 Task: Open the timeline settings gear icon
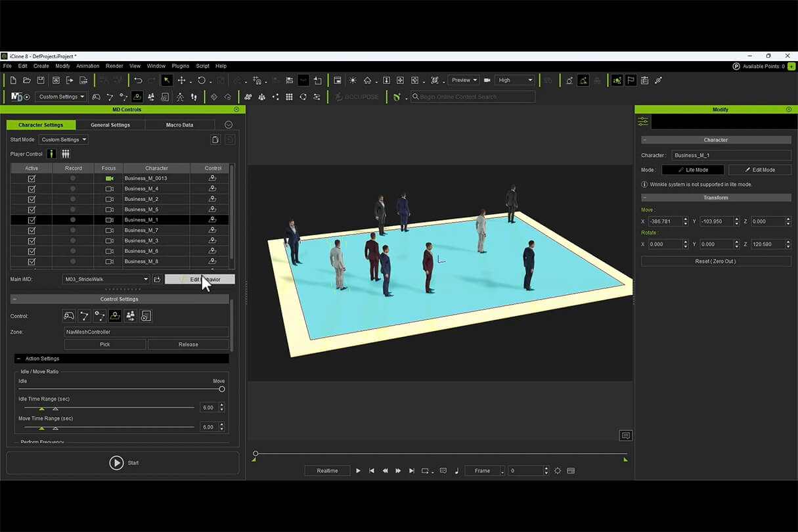pyautogui.click(x=558, y=471)
